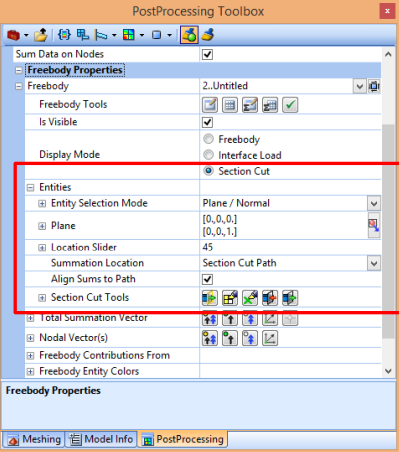Click first Total Summation Vector arrows icon
Viewport: 399px width, 452px height.
click(x=210, y=319)
